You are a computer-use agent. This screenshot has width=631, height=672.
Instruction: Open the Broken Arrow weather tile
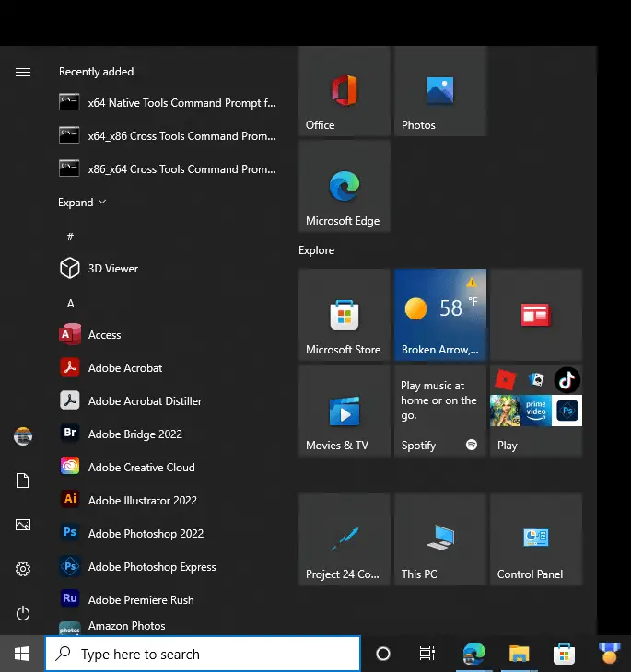pyautogui.click(x=440, y=315)
